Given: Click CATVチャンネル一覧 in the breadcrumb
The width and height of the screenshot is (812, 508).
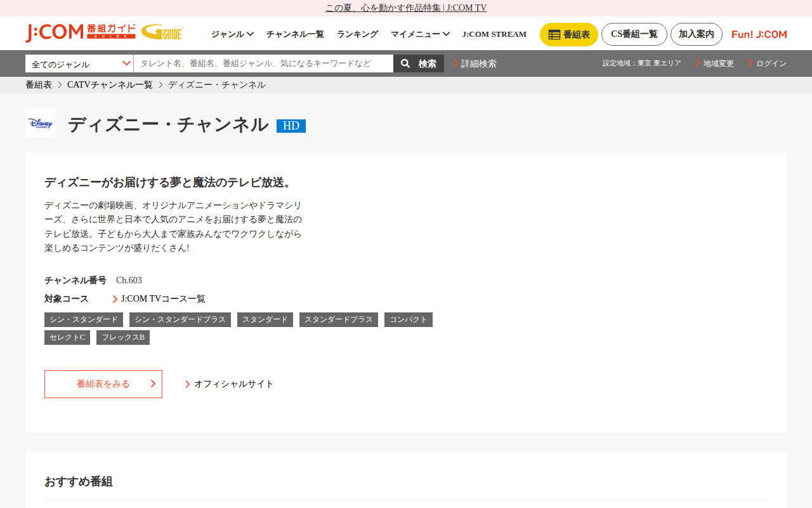Looking at the screenshot, I should [110, 85].
